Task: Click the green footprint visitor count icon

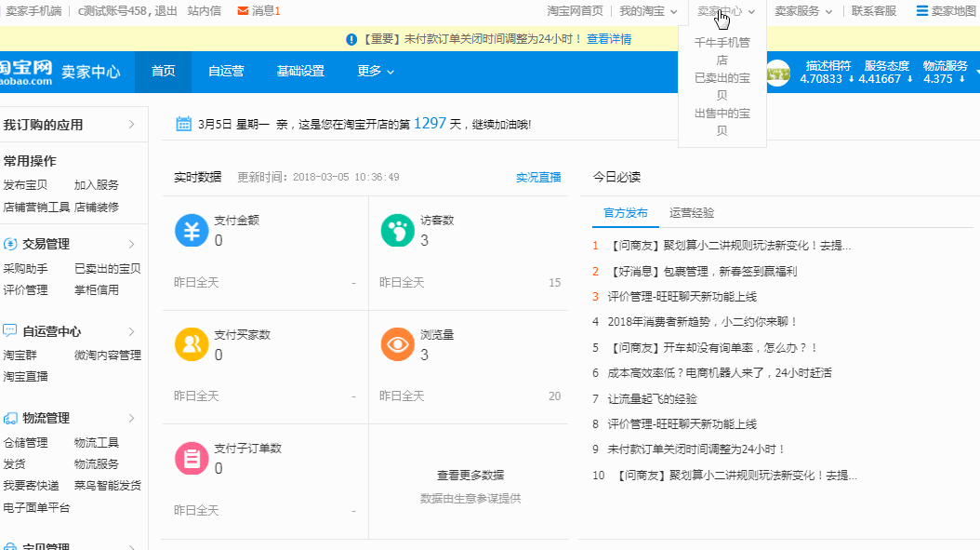Action: 398,230
